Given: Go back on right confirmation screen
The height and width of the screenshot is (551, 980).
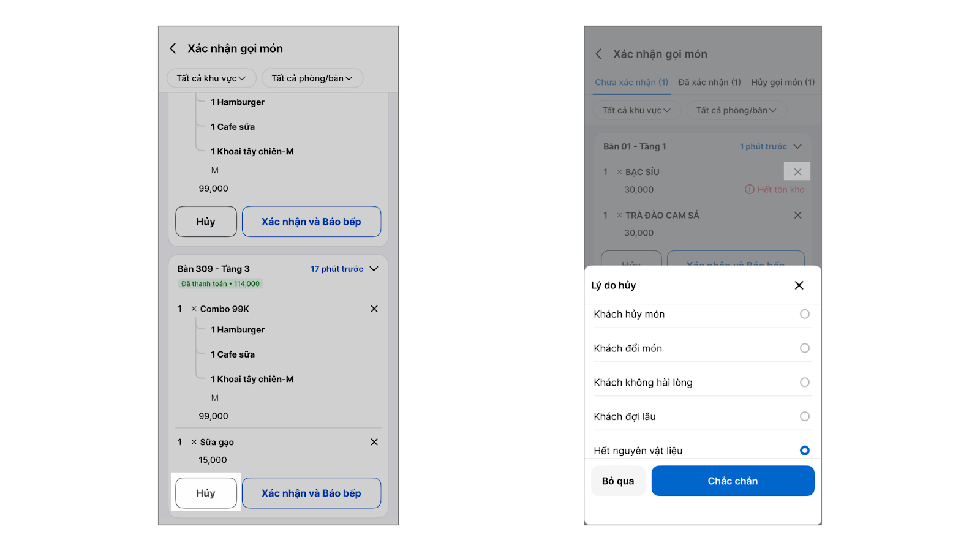Looking at the screenshot, I should [x=598, y=54].
